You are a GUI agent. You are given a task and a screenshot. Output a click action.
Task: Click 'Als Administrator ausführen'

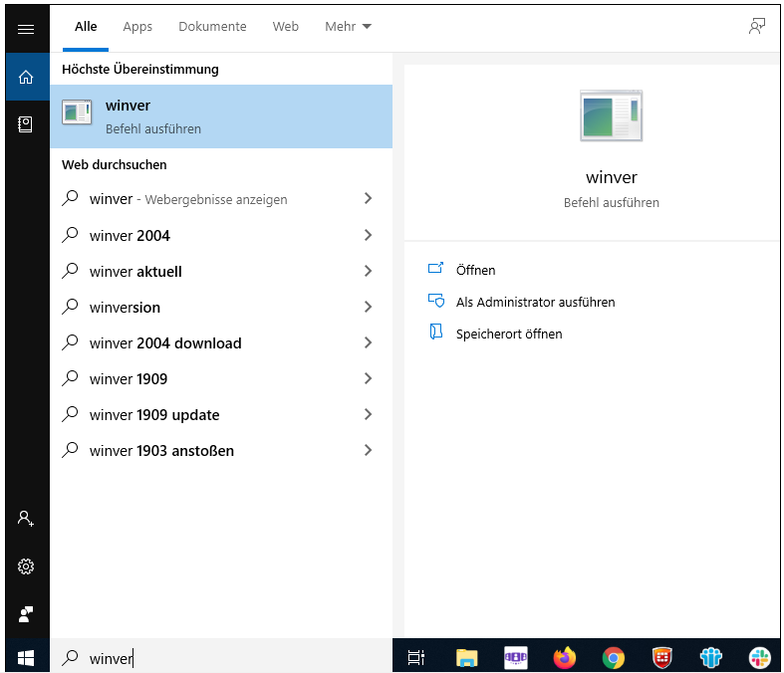click(x=535, y=302)
